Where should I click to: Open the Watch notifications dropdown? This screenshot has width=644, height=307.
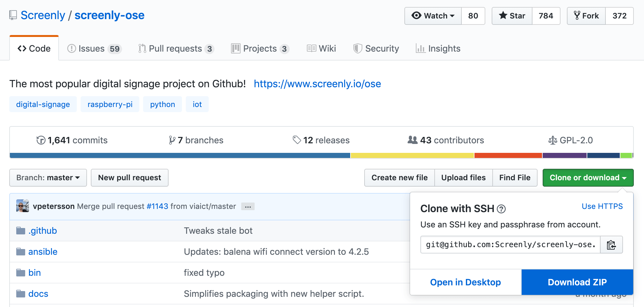(433, 16)
